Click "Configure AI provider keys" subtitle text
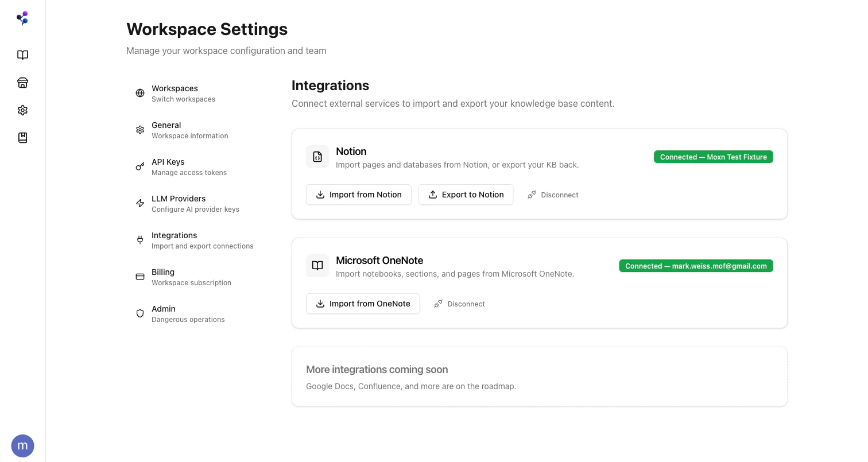The image size is (868, 462). point(195,209)
